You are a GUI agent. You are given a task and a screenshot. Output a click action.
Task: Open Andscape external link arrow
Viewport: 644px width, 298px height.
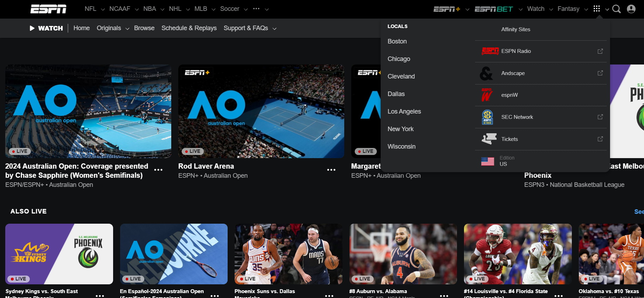pyautogui.click(x=600, y=73)
